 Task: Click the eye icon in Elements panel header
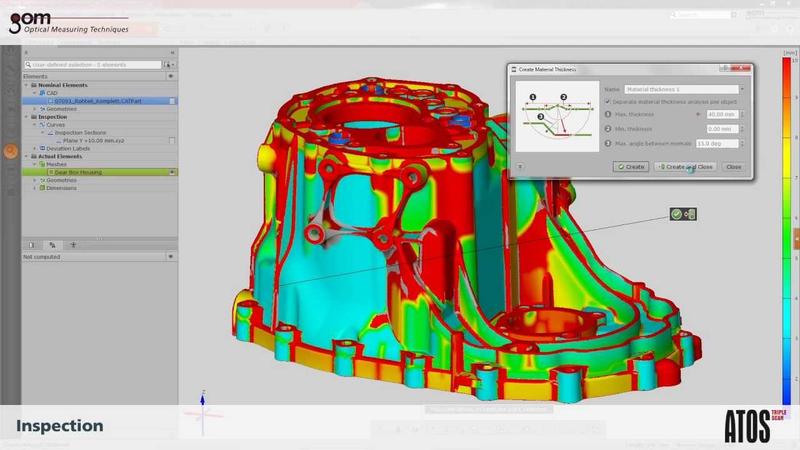(x=171, y=76)
